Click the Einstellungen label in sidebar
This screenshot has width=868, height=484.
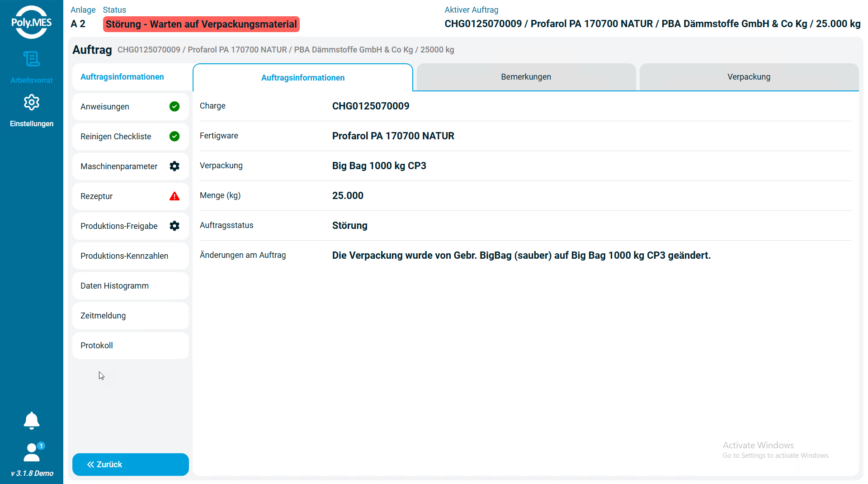[32, 124]
